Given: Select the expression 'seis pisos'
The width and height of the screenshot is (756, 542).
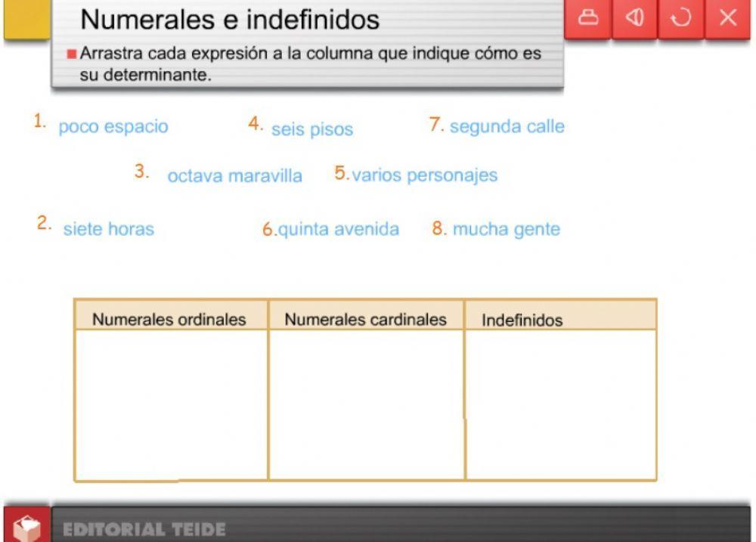Looking at the screenshot, I should click(311, 129).
